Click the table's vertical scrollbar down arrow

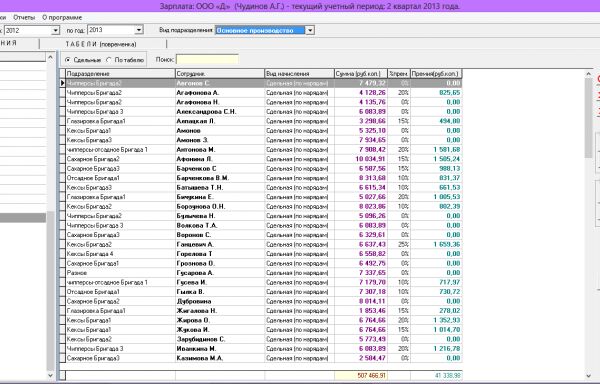pyautogui.click(x=589, y=376)
